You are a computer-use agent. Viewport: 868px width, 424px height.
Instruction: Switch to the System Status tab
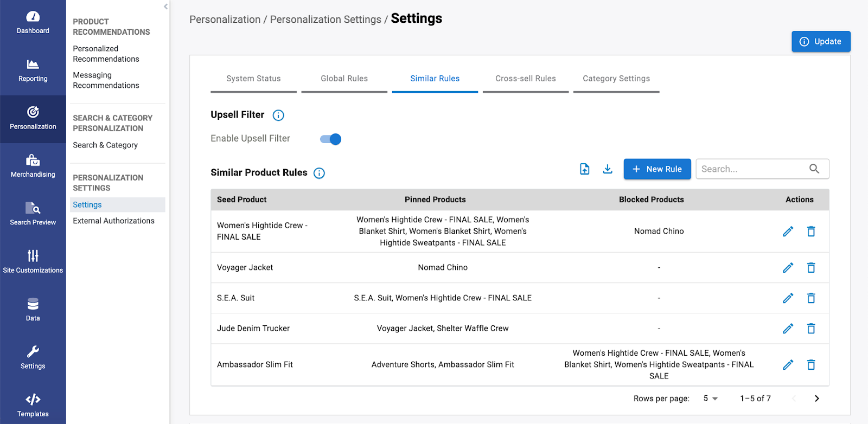pos(253,79)
